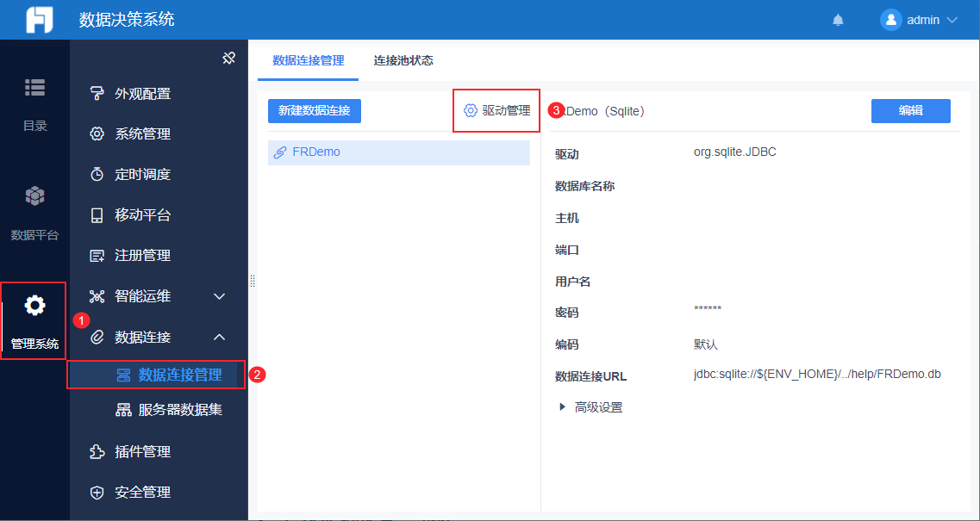This screenshot has width=980, height=521.
Task: Click the 数据库名称 label
Action: pyautogui.click(x=584, y=186)
